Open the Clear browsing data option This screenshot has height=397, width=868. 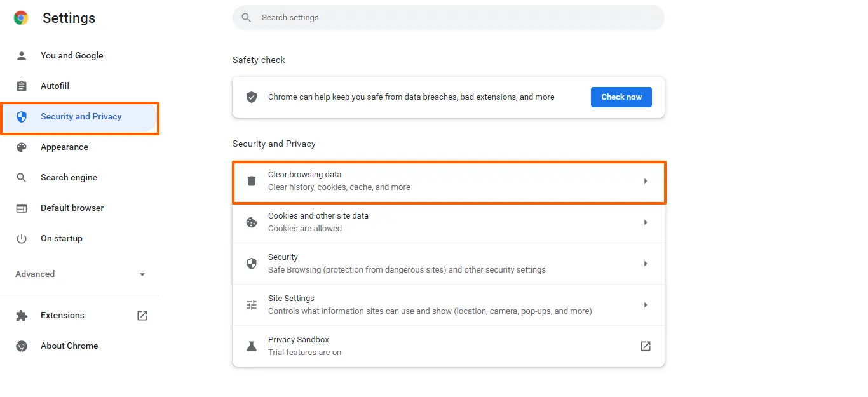[x=449, y=181]
